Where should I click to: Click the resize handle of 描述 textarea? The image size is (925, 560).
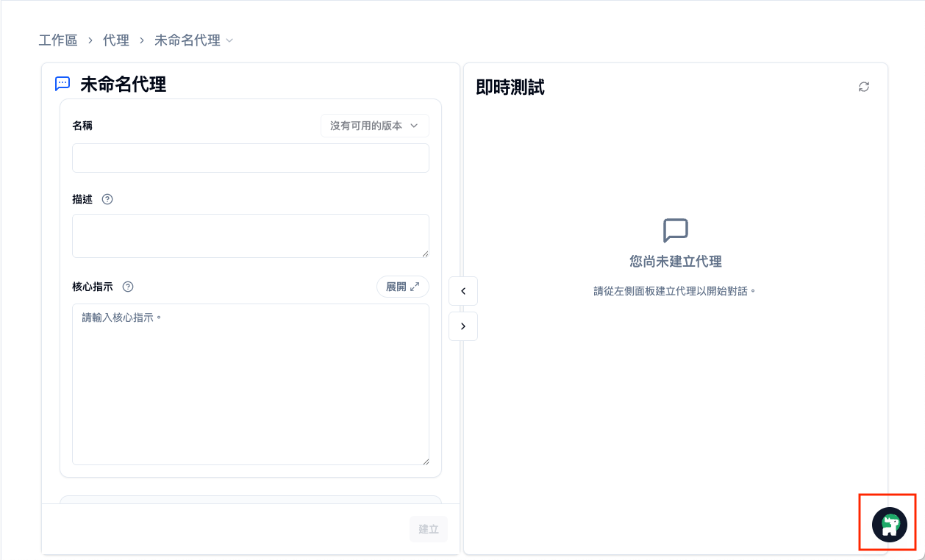[425, 254]
